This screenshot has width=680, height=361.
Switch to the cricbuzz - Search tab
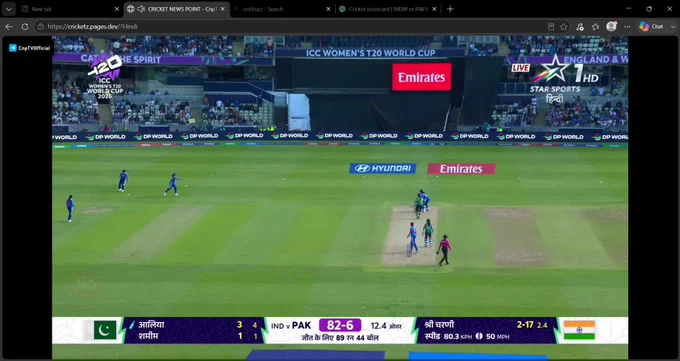coord(282,9)
